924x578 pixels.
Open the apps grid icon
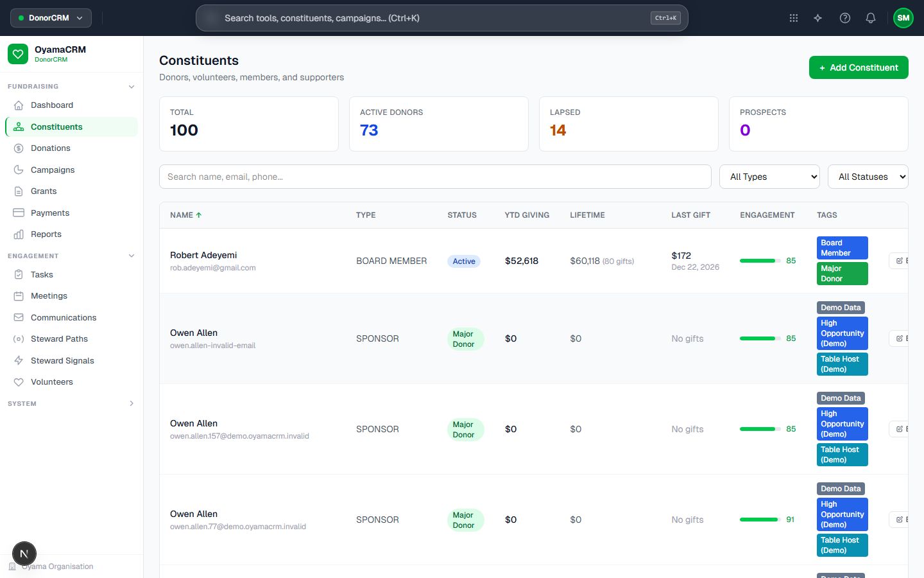click(x=794, y=18)
